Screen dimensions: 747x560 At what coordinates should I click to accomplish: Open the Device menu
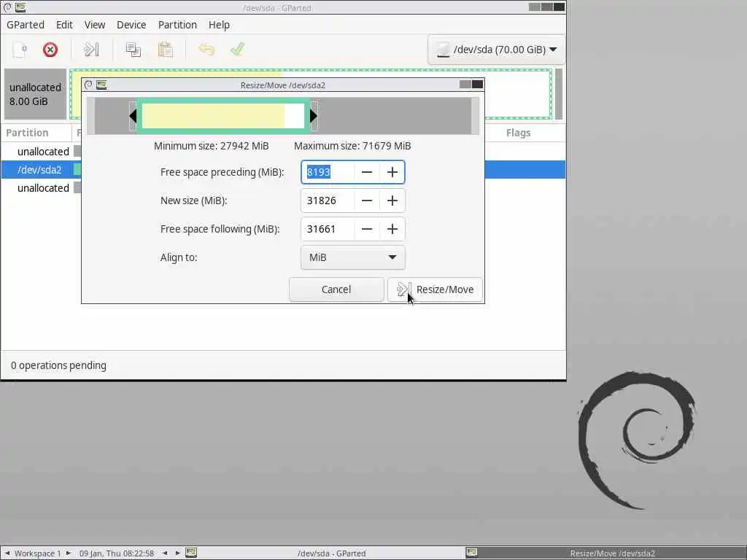click(131, 25)
